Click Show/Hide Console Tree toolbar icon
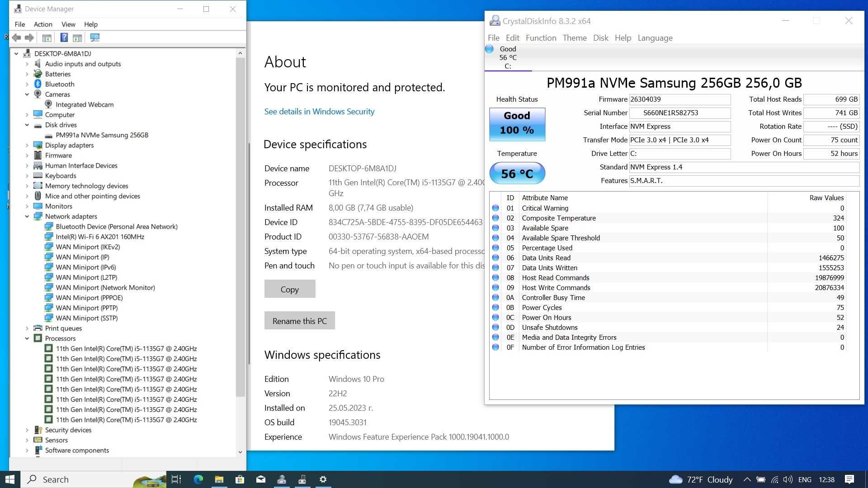Image resolution: width=868 pixels, height=488 pixels. click(x=47, y=38)
